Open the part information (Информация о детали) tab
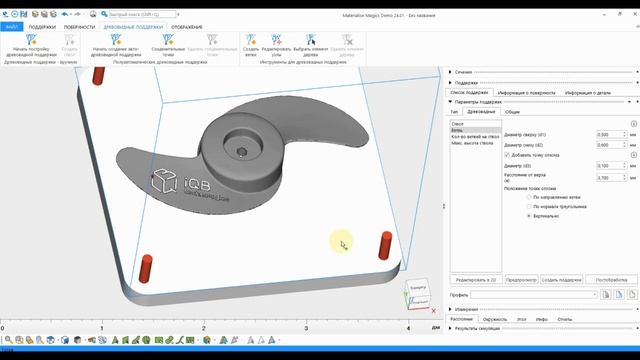 click(x=588, y=93)
